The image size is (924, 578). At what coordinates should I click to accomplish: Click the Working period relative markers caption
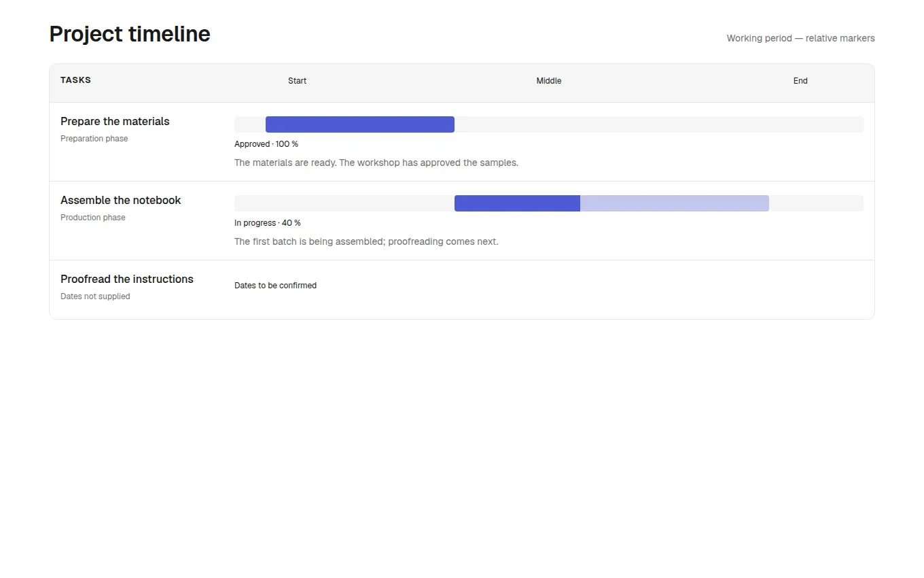point(801,38)
